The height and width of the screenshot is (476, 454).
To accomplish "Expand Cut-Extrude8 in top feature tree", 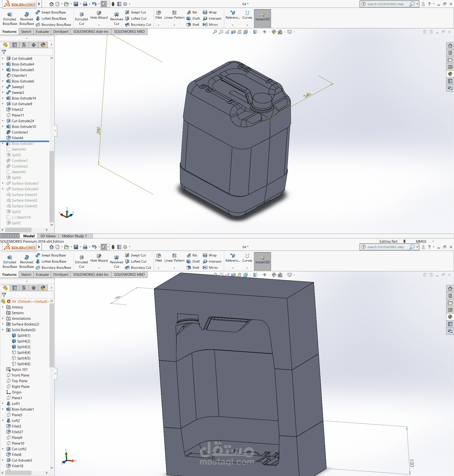I will click(3, 58).
